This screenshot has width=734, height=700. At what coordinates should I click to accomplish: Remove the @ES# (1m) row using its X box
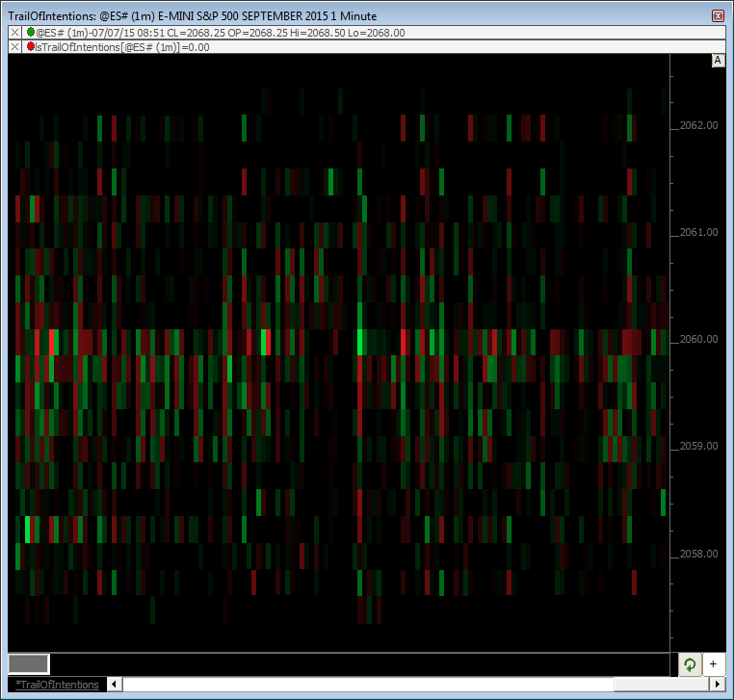click(14, 33)
